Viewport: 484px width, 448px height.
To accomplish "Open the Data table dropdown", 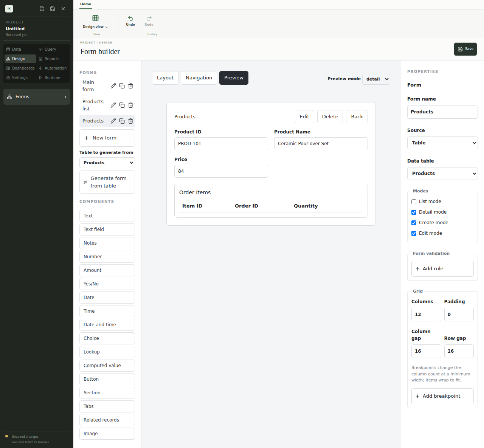I will tap(442, 174).
